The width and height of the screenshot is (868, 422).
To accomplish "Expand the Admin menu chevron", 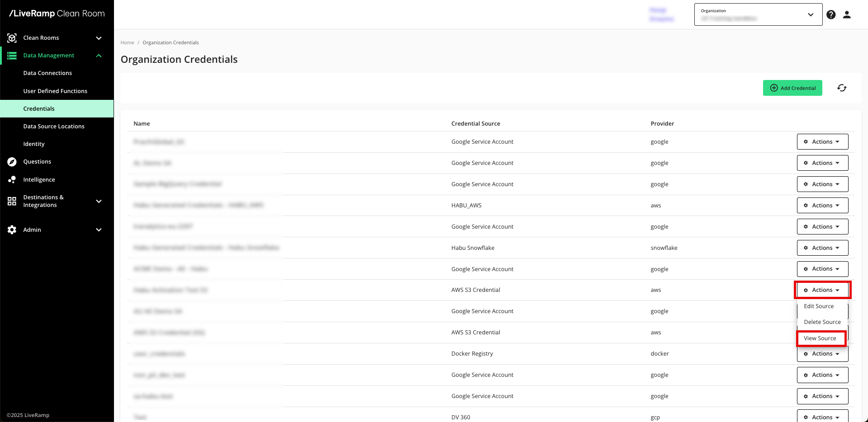I will [99, 230].
